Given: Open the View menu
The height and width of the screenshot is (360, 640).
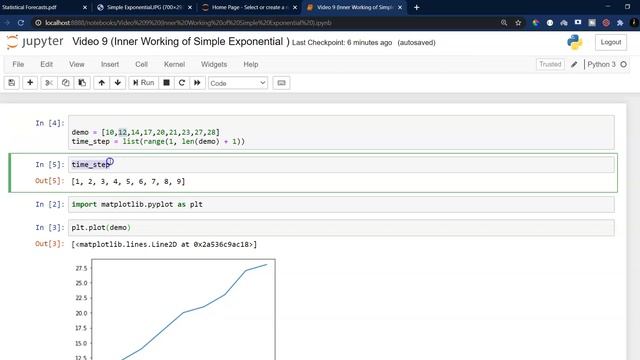Looking at the screenshot, I should [x=76, y=64].
